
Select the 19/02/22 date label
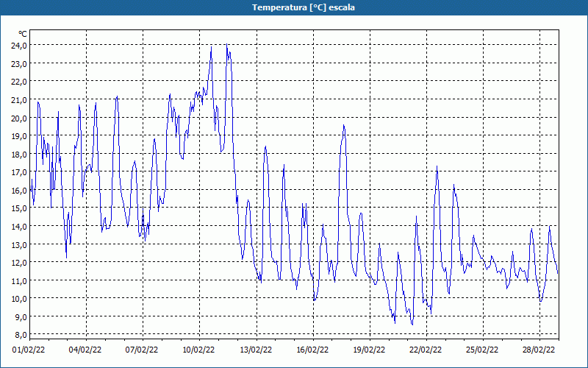point(369,350)
